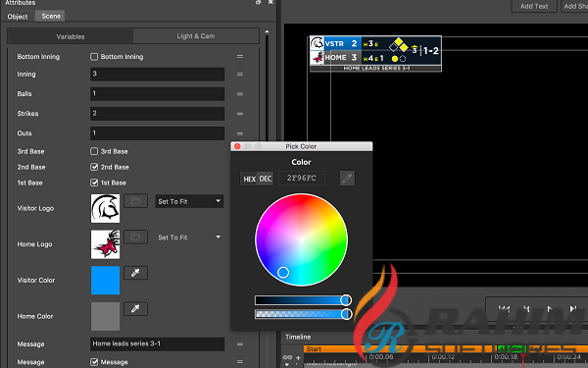Close the Pick Color dialog
The height and width of the screenshot is (368, 588).
coord(237,146)
